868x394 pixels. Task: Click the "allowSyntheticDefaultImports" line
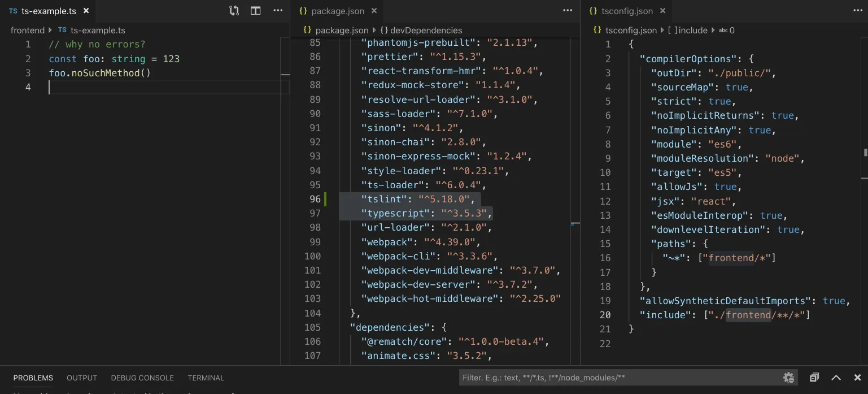tap(744, 301)
